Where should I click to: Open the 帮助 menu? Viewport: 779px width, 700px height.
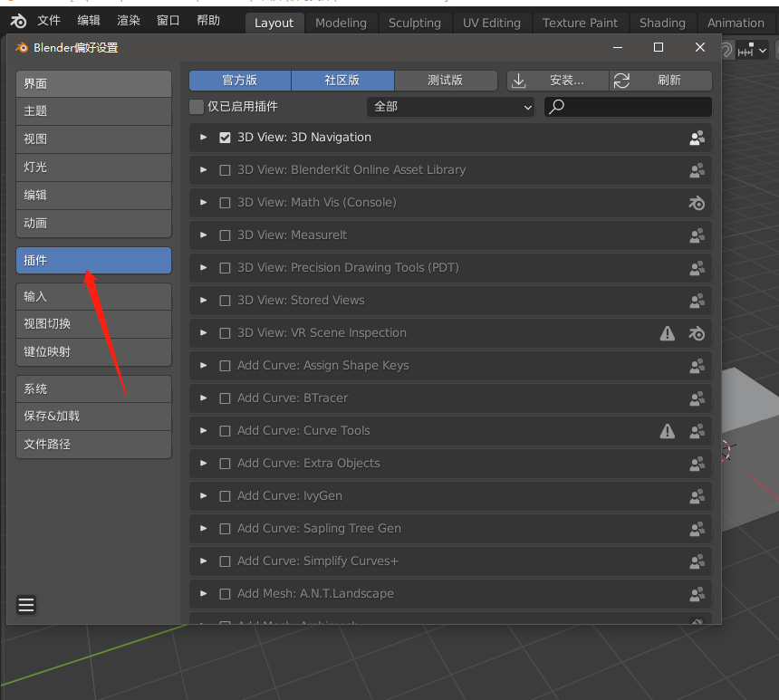coord(208,21)
